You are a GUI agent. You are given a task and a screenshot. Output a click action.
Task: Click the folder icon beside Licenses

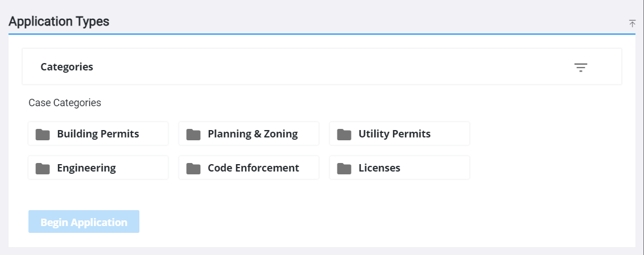point(344,168)
